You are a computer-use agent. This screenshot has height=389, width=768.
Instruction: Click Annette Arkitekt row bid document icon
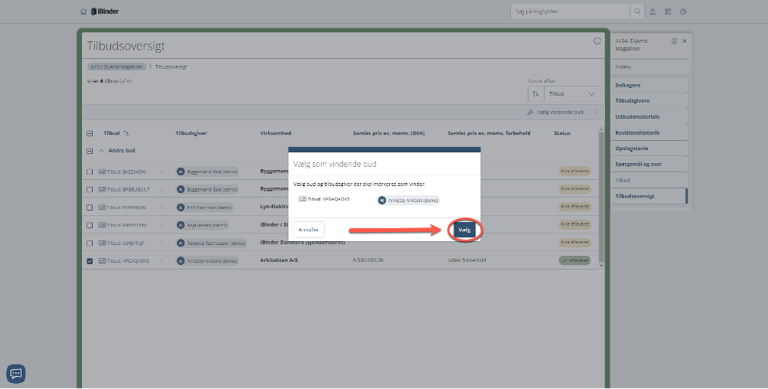pyautogui.click(x=102, y=261)
